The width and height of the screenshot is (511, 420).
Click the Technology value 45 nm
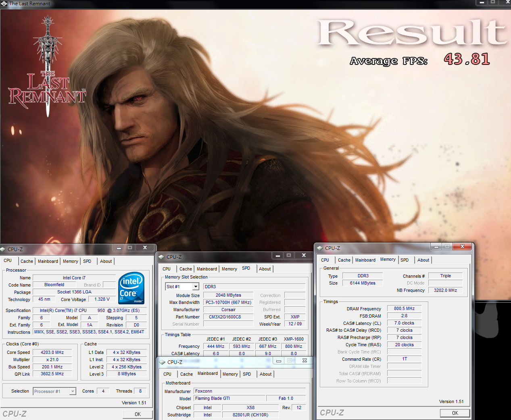44,299
